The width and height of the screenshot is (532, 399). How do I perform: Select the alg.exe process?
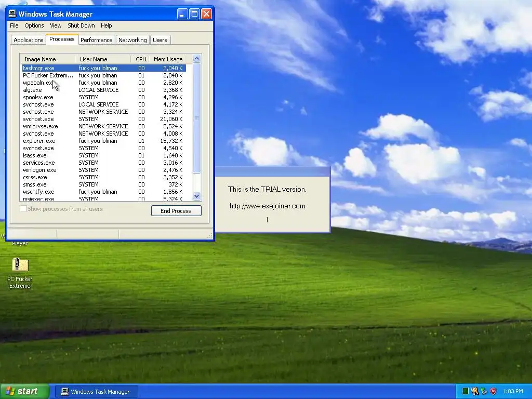coord(104,90)
